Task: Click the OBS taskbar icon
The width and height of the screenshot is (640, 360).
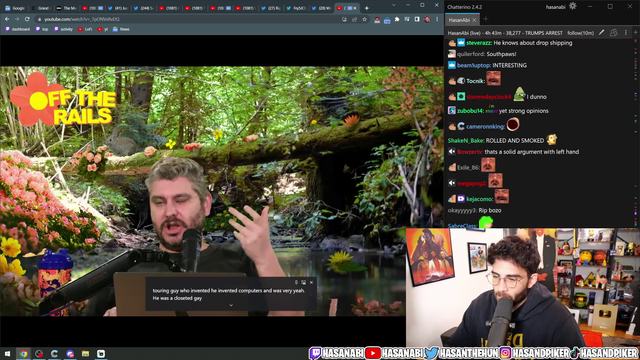Action: click(x=39, y=353)
